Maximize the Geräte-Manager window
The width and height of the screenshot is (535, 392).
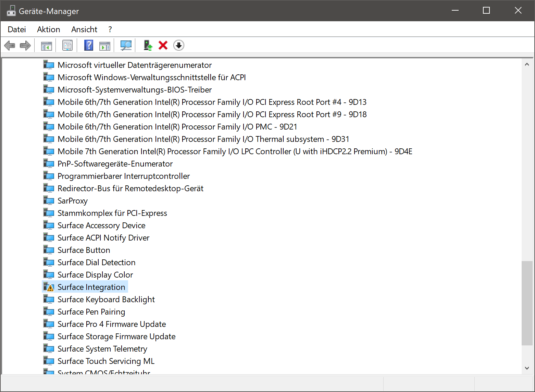(x=486, y=11)
